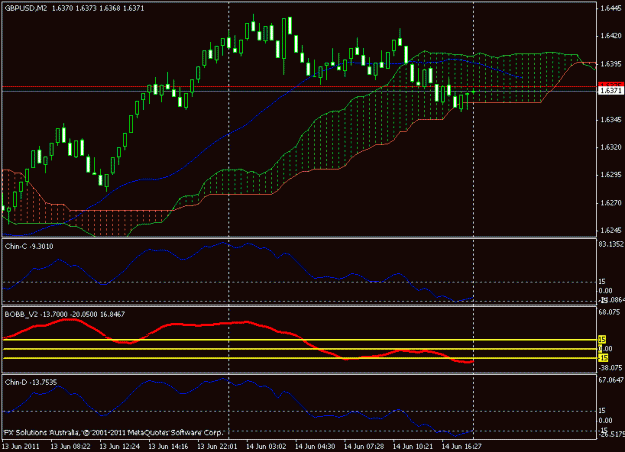625x452 pixels.
Task: Select the 1.6445 price axis label
Action: (x=611, y=8)
